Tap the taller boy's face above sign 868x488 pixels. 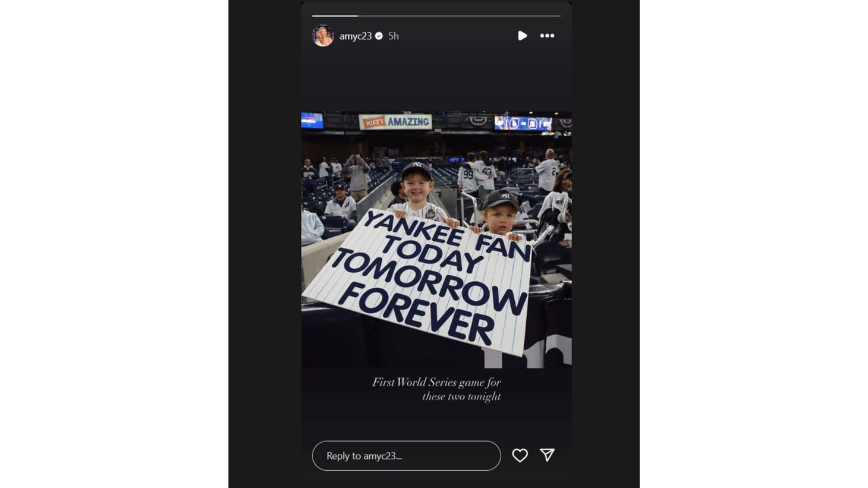click(x=417, y=189)
